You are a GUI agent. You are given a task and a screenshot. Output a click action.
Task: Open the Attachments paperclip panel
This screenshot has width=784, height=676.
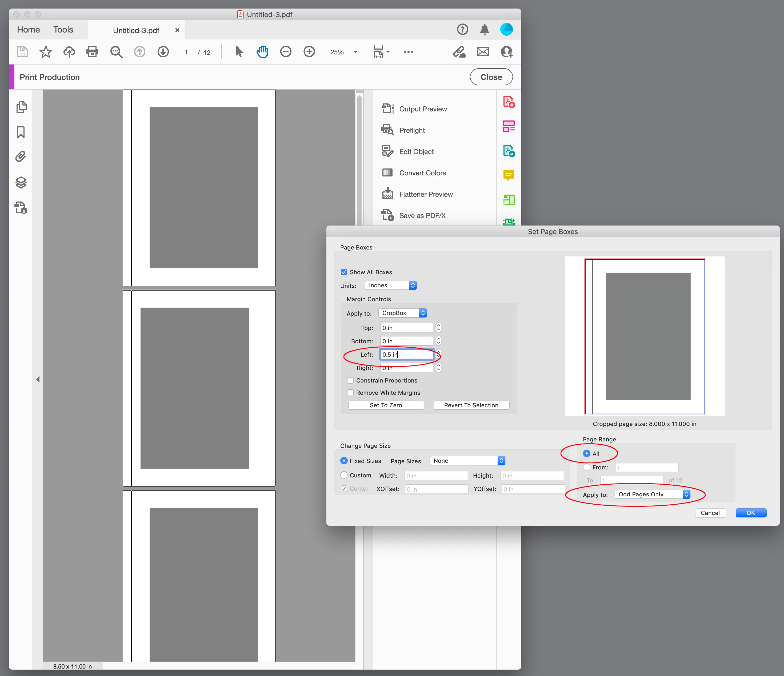coord(21,157)
